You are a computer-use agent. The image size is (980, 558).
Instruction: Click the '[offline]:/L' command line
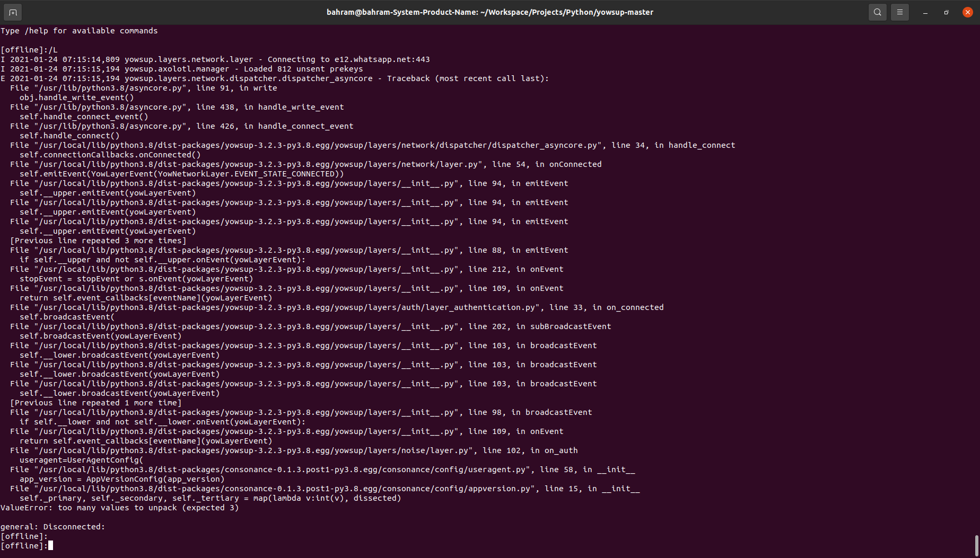(29, 50)
